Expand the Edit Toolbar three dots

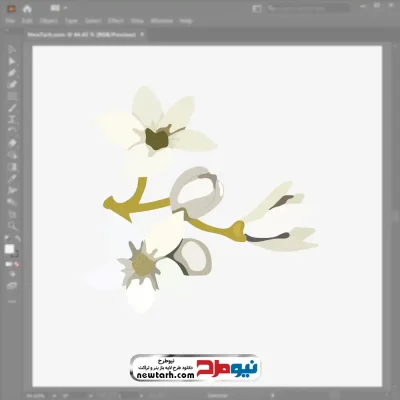click(12, 301)
